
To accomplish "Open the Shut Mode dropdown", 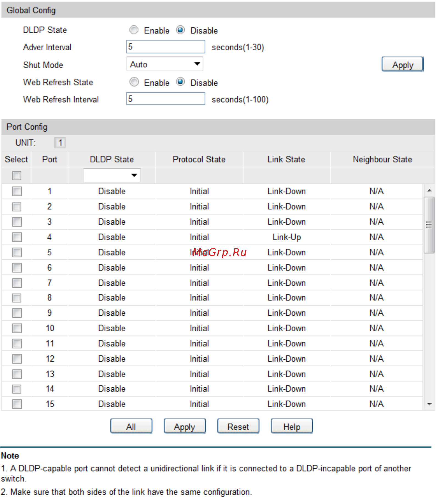I will click(165, 64).
